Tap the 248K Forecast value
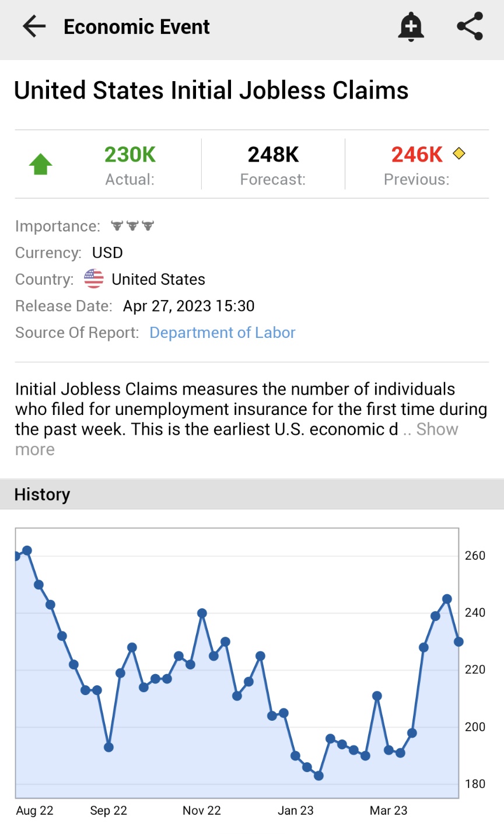The height and width of the screenshot is (834, 504). tap(273, 155)
